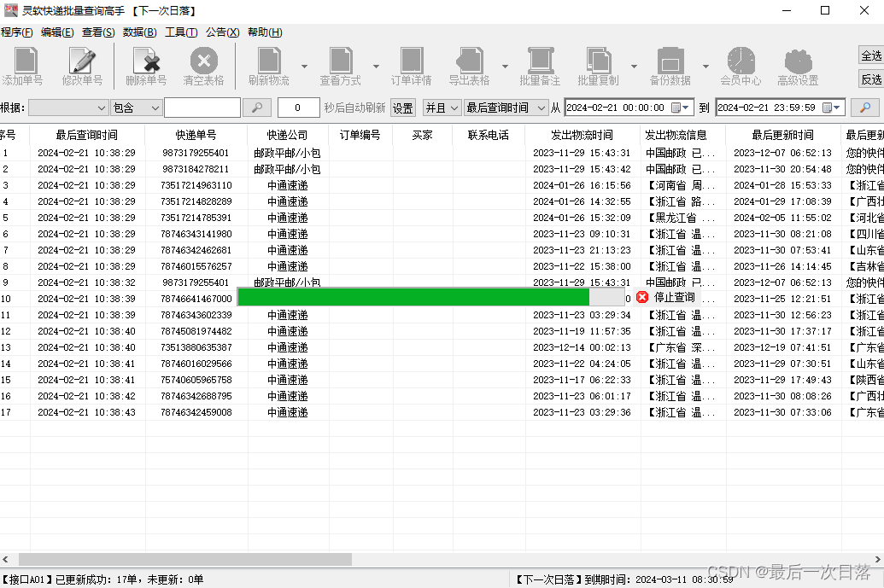Image resolution: width=884 pixels, height=588 pixels.
Task: Click the 添加单号 (add tracking number) icon
Action: pyautogui.click(x=26, y=61)
